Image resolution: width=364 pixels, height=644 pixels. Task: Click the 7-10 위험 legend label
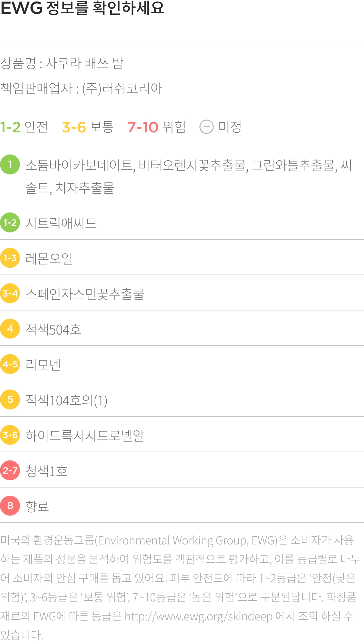coord(156,127)
